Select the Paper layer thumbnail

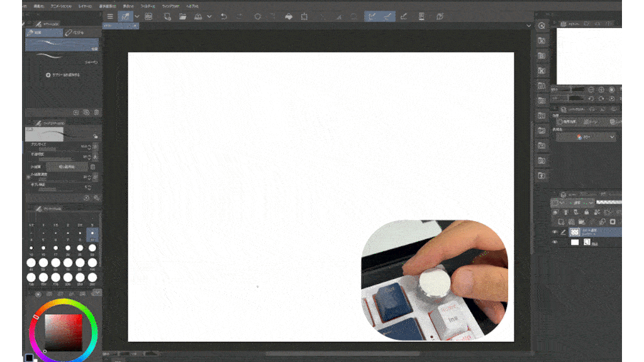(575, 243)
